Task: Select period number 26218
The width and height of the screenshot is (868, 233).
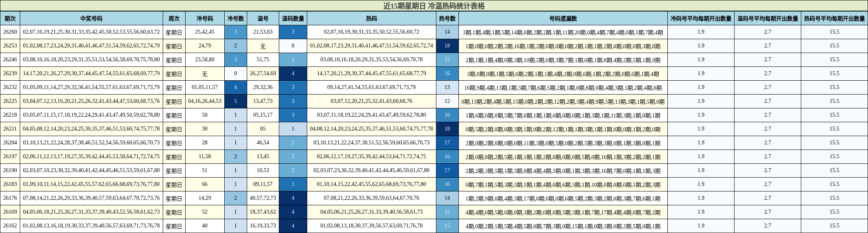Action: click(10, 115)
